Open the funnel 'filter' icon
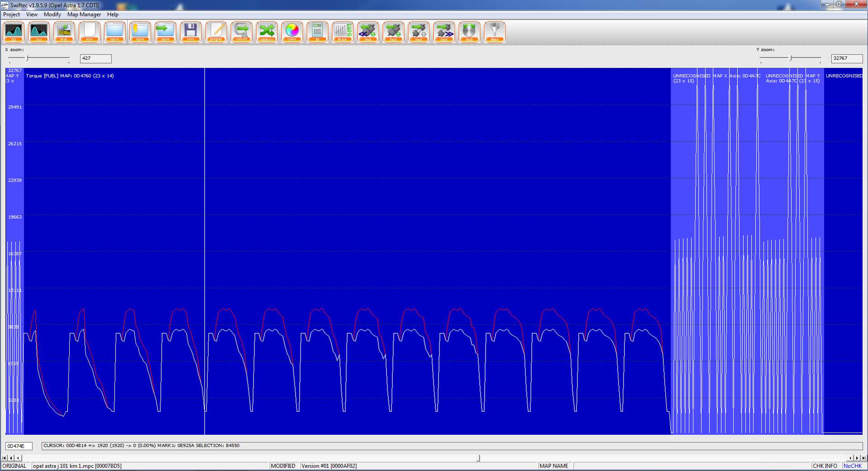The width and height of the screenshot is (868, 471). [x=495, y=32]
